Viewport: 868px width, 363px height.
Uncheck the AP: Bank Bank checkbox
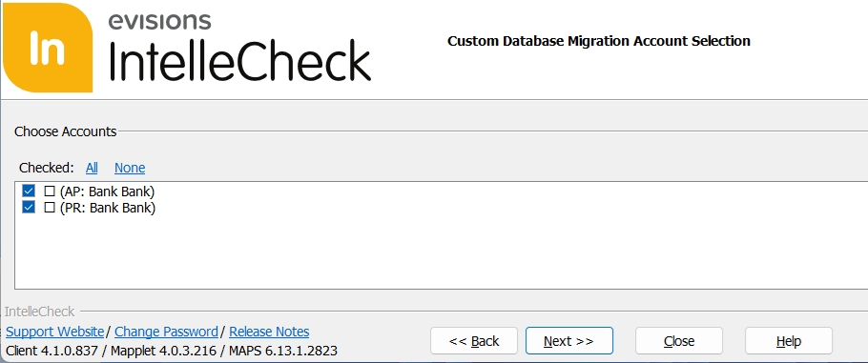29,192
